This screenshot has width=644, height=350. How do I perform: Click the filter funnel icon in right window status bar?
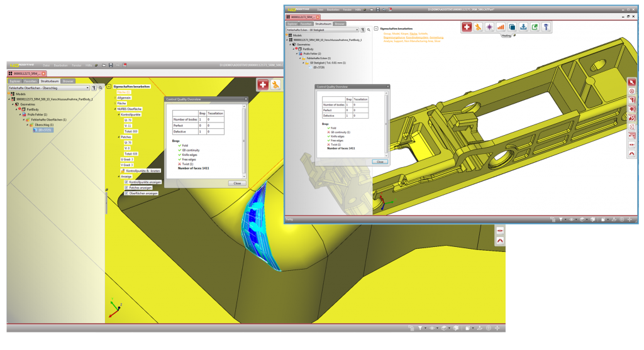tap(560, 219)
